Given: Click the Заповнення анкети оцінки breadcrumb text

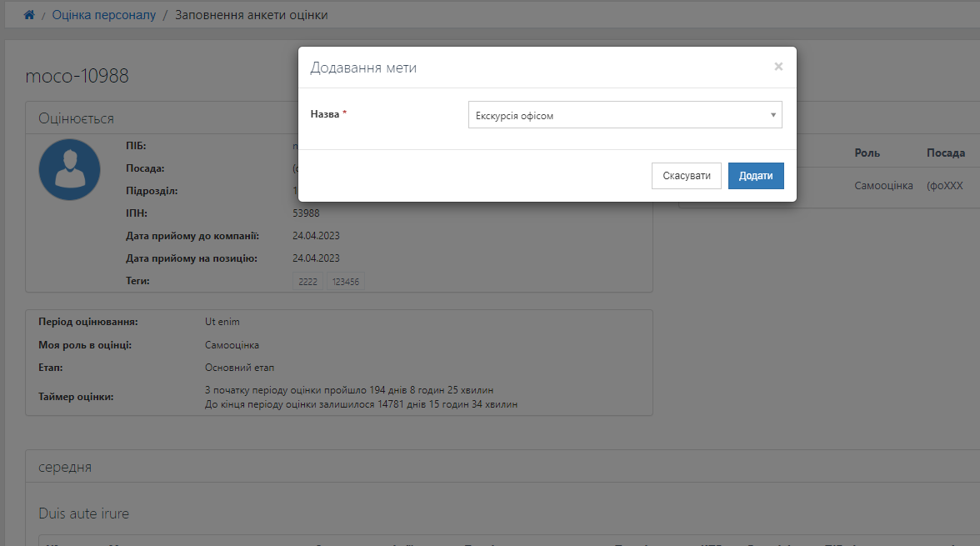Looking at the screenshot, I should (x=252, y=14).
